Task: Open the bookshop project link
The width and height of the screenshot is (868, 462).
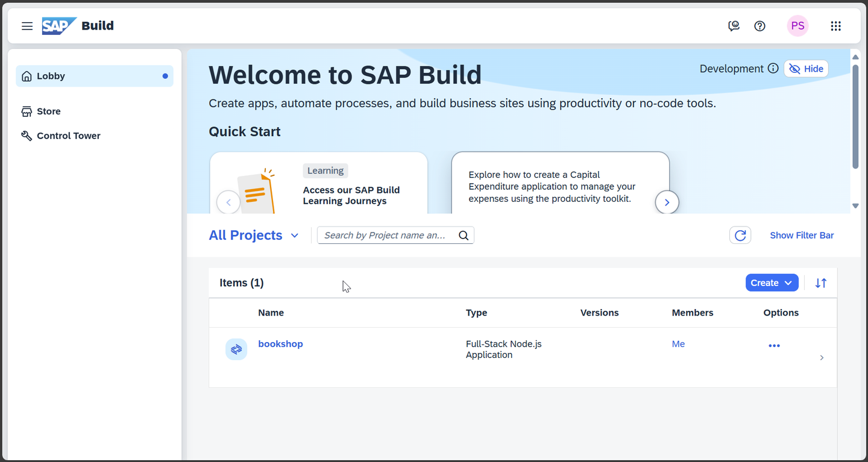Action: point(280,344)
